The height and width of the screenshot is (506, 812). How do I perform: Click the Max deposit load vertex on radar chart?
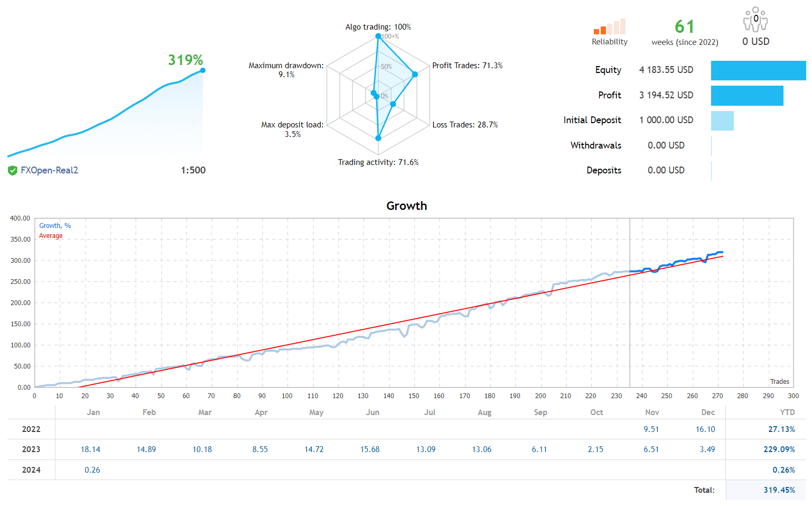click(377, 96)
